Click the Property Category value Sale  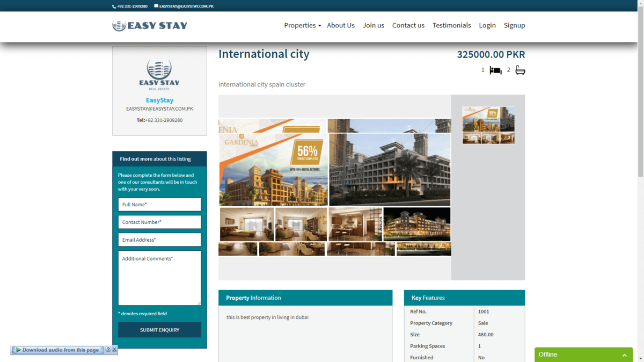[x=484, y=323]
